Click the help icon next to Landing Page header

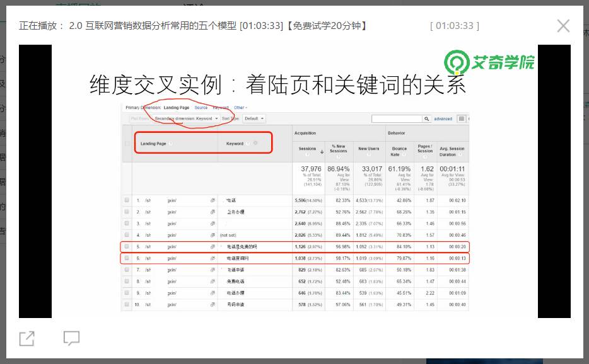pyautogui.click(x=170, y=144)
